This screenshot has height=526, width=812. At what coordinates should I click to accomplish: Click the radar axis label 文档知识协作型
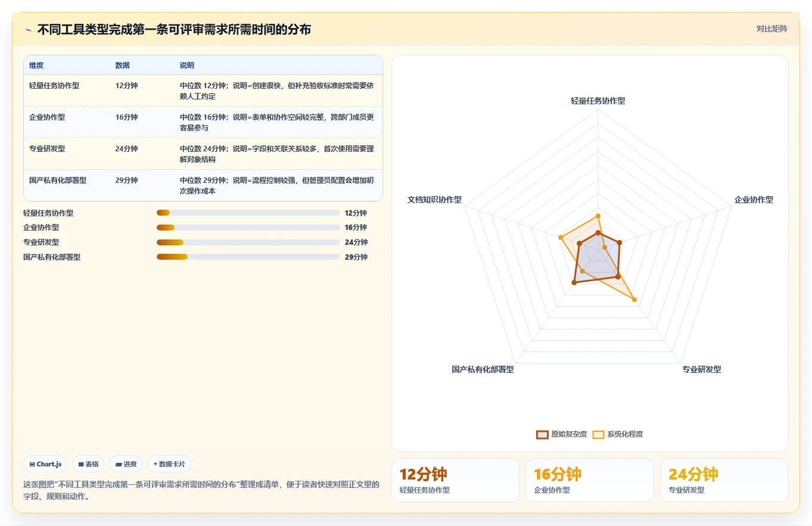click(434, 200)
